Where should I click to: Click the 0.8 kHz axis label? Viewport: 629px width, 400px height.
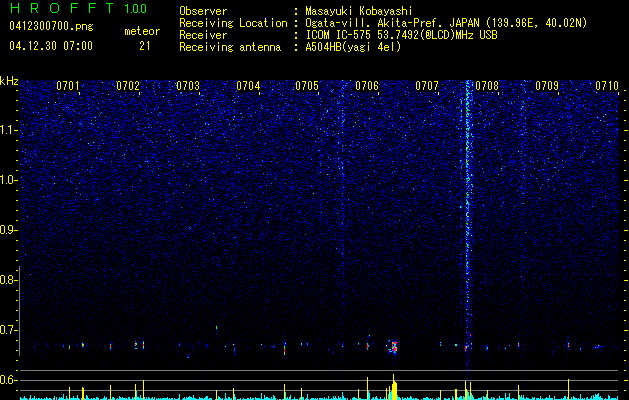[8, 280]
